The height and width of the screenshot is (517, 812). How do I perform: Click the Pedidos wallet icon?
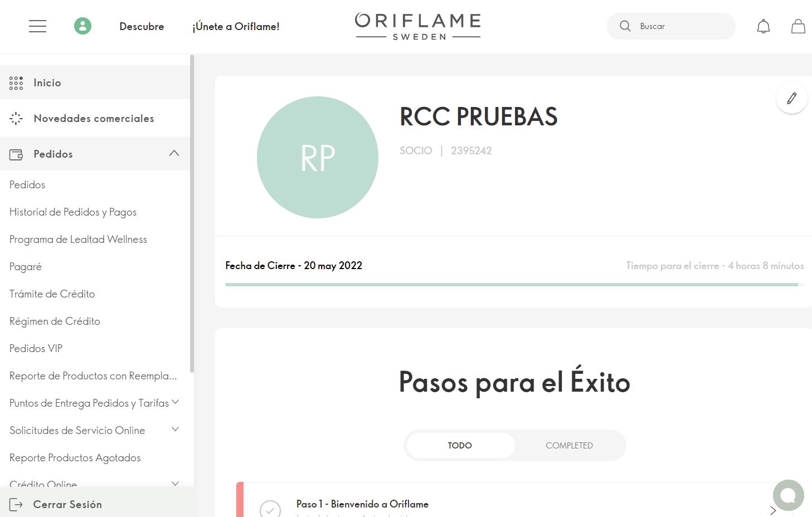(16, 154)
